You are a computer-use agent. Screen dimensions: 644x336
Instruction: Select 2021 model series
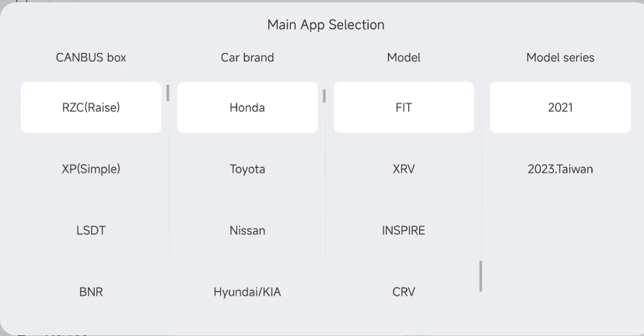tap(560, 107)
